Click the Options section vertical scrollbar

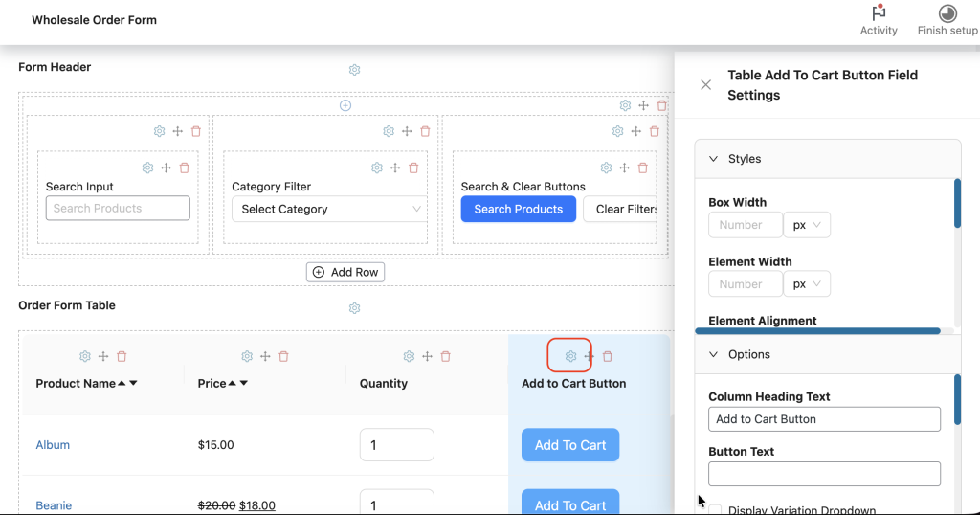click(957, 400)
